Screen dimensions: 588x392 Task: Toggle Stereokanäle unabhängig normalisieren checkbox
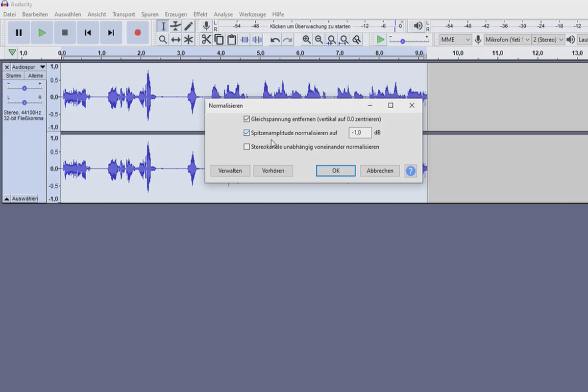246,147
